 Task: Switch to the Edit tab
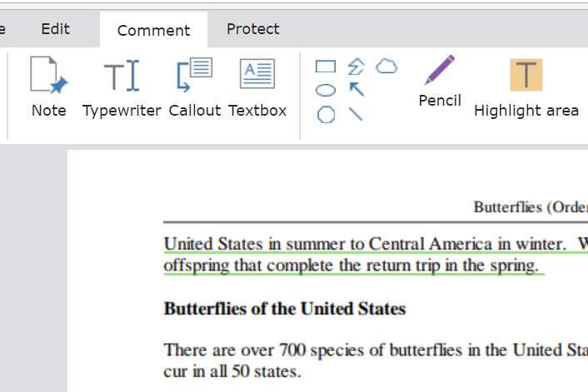coord(56,29)
